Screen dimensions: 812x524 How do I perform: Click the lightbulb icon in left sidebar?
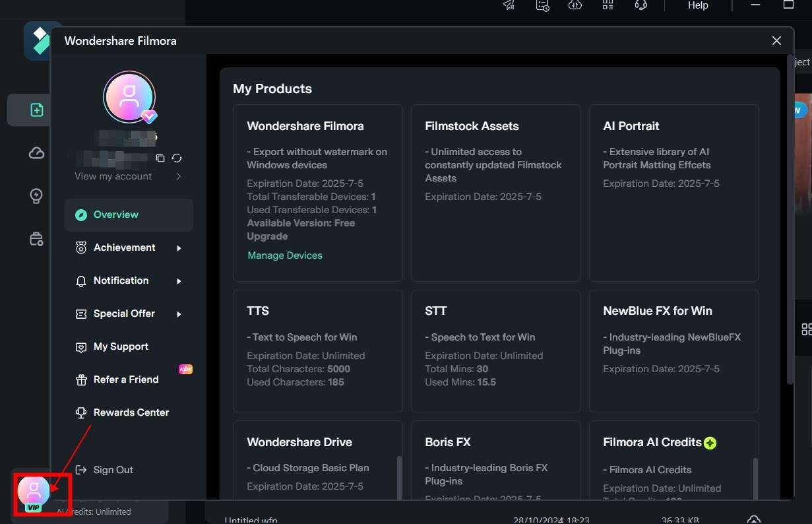pyautogui.click(x=36, y=196)
